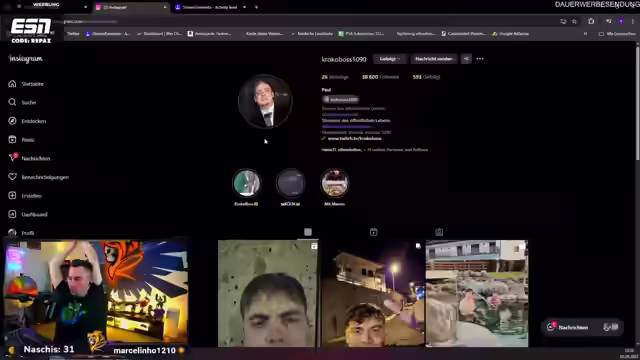Open Benachrichtigungen heart icon
The height and width of the screenshot is (360, 640).
[x=12, y=177]
